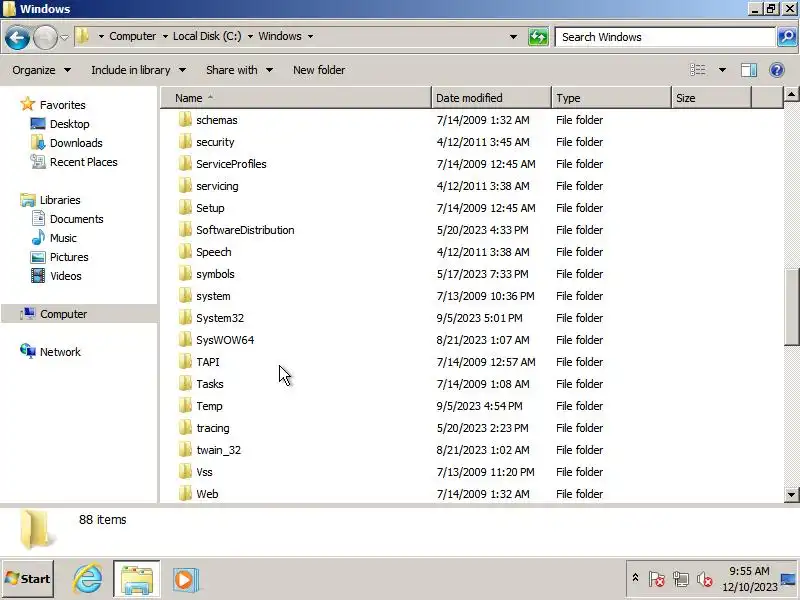The image size is (800, 600).
Task: Expand recent pages dropdown next to Forward
Action: [64, 37]
